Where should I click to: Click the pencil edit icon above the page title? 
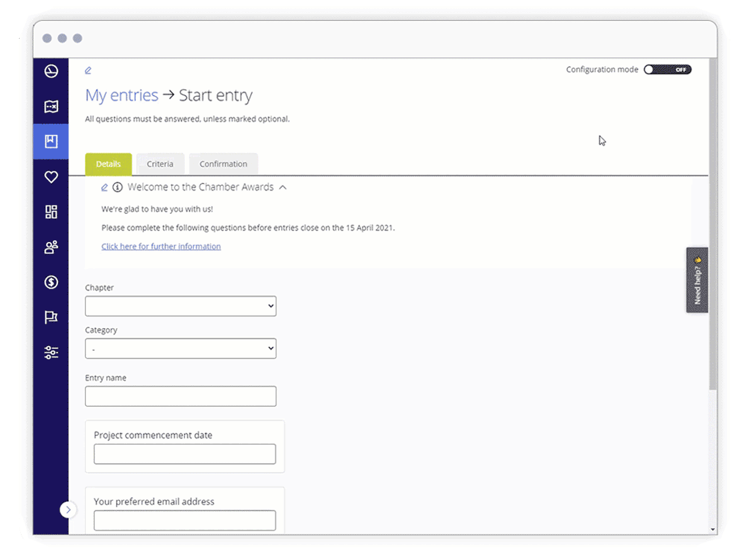pyautogui.click(x=88, y=71)
